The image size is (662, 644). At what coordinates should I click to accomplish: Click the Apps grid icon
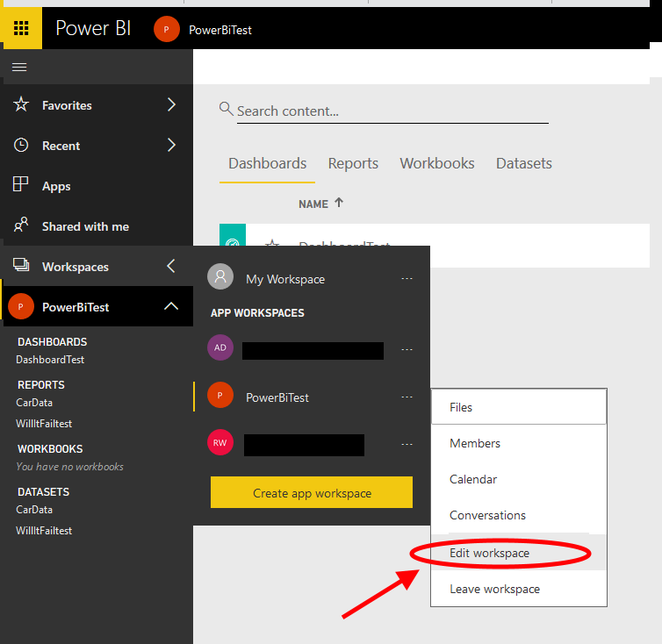(20, 184)
